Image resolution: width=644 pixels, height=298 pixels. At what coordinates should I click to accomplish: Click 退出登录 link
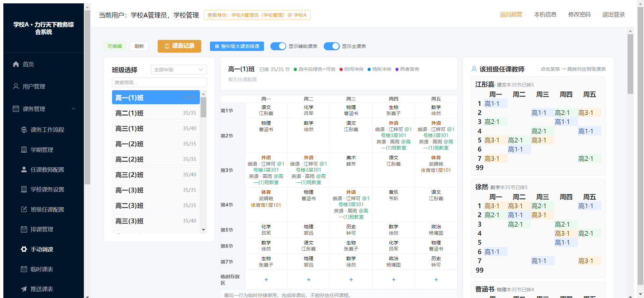click(x=613, y=14)
